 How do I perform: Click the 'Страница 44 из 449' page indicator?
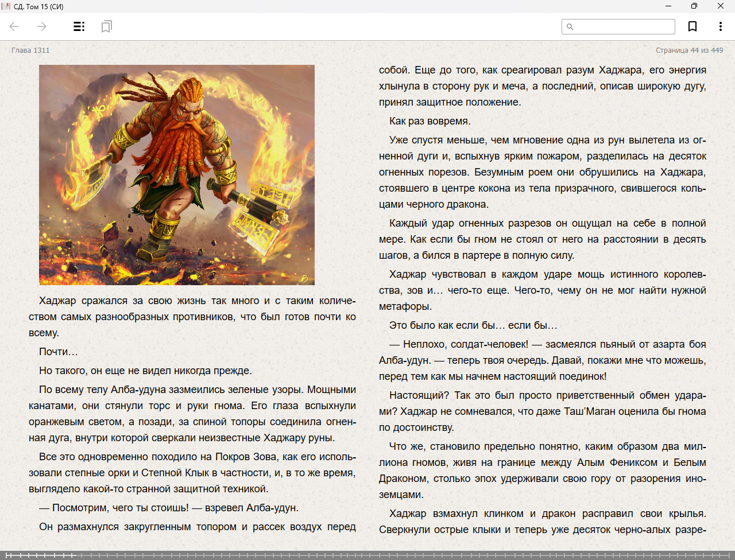click(689, 50)
